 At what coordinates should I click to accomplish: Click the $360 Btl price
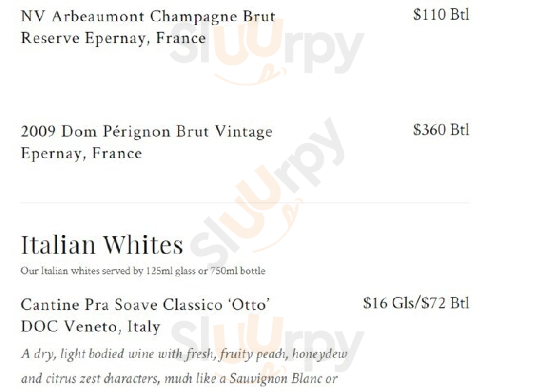click(x=441, y=130)
